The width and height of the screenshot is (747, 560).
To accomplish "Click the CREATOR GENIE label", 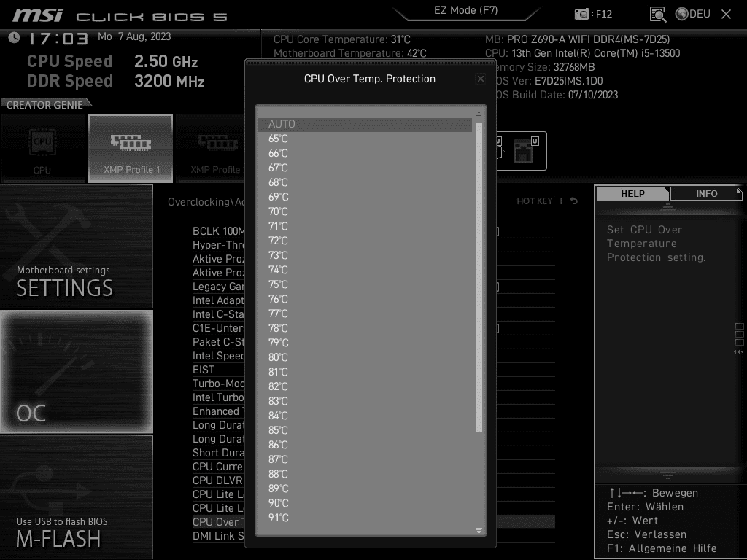I will (44, 105).
